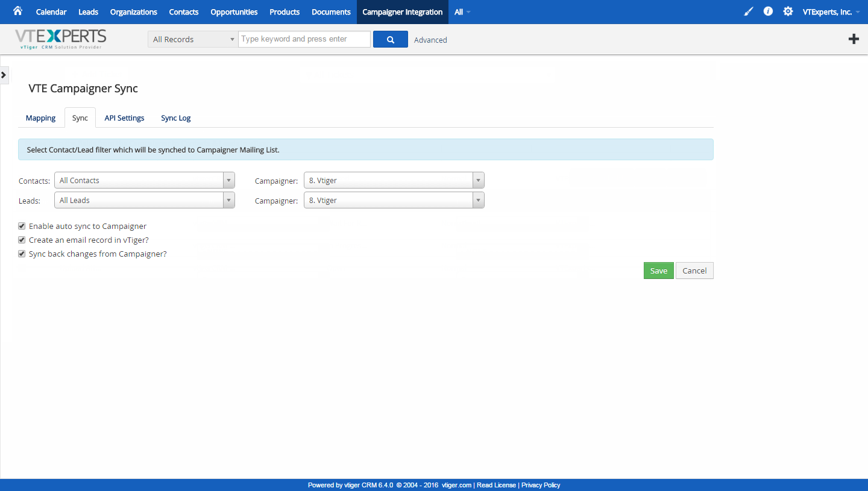868x491 pixels.
Task: Open the theme brush icon
Action: 748,11
